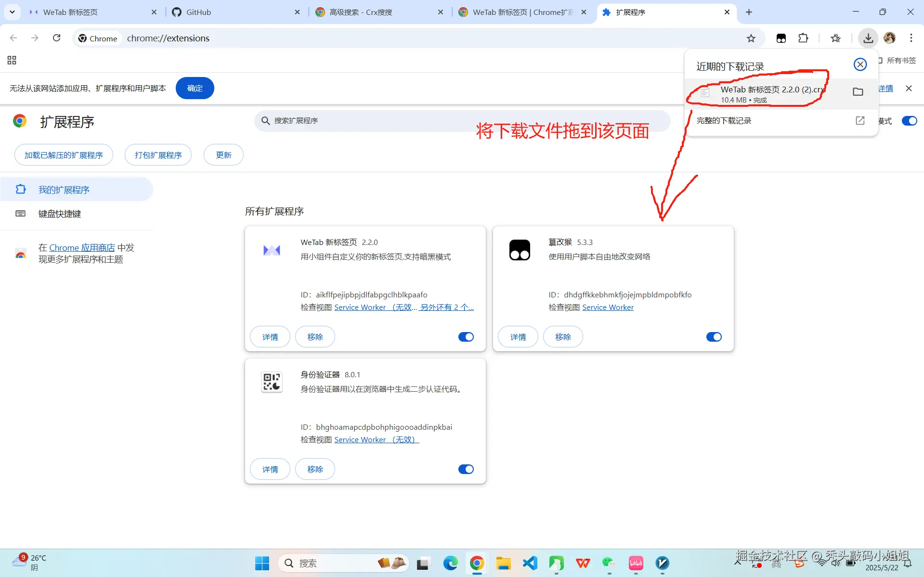The image size is (924, 577).
Task: Reload the extensions page
Action: (57, 38)
